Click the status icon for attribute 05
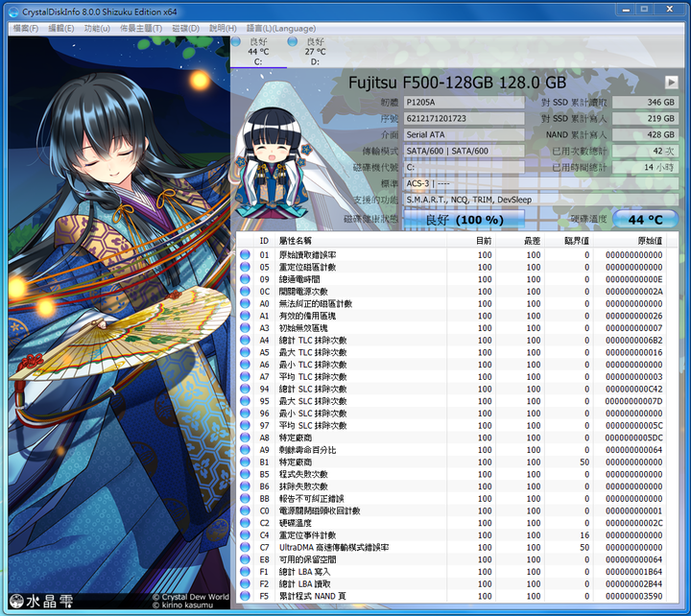 (245, 267)
